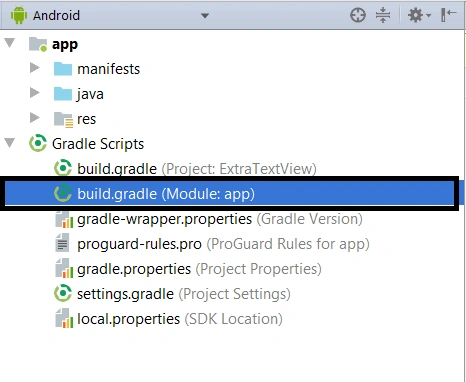Click the Hide panel icon
This screenshot has width=466, height=382.
pos(448,15)
